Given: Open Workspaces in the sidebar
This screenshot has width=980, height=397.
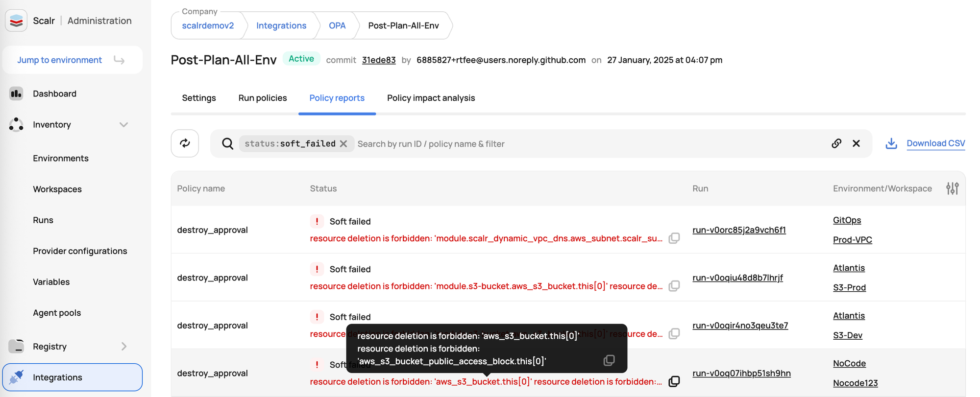Looking at the screenshot, I should tap(57, 189).
